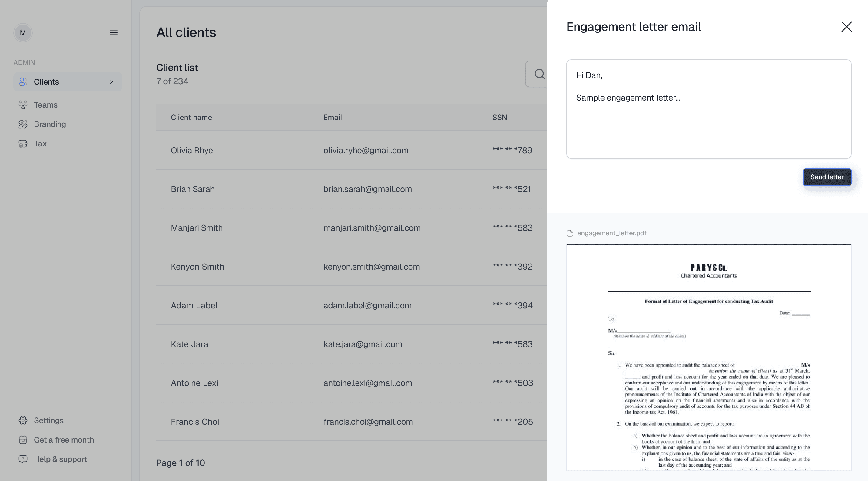Click the Branding icon in sidebar
Screen dimensions: 868x481
tap(23, 124)
